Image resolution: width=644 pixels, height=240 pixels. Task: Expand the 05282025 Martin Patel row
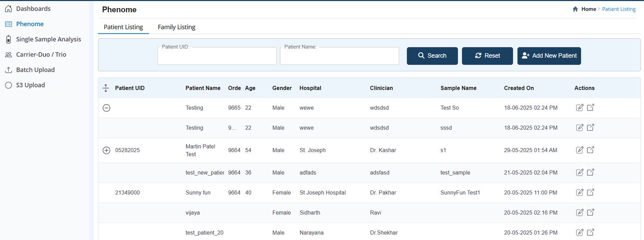pos(106,150)
